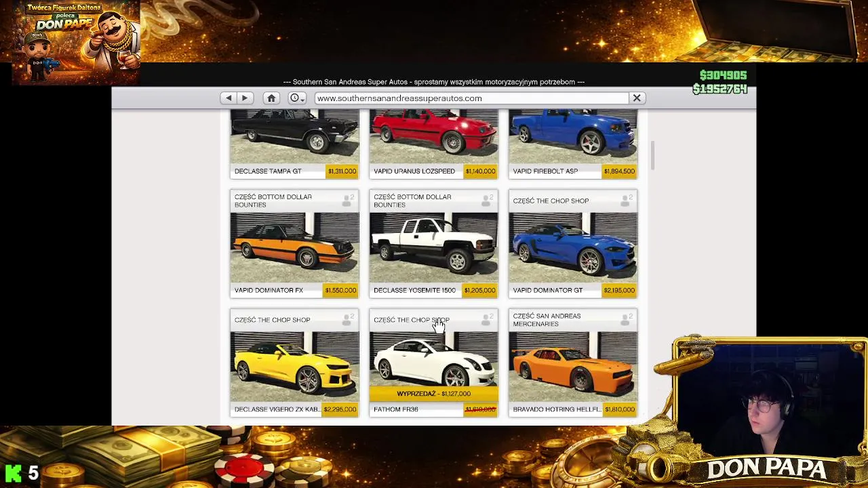
Task: Click the seat-count icon on the Hotring Hellfire card
Action: pos(627,319)
